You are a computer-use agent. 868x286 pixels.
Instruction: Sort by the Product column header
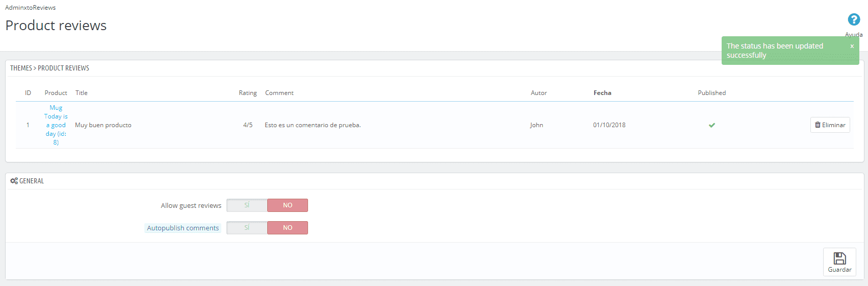[x=56, y=93]
